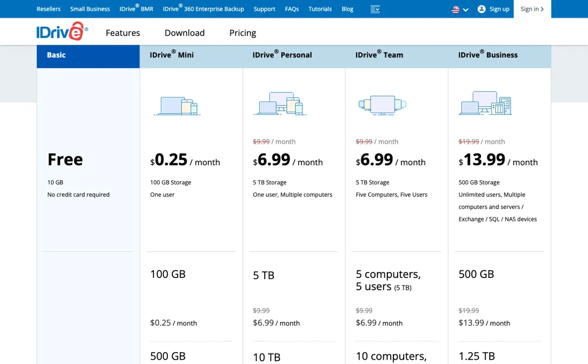The width and height of the screenshot is (588, 364).
Task: Open the Download menu
Action: point(184,33)
